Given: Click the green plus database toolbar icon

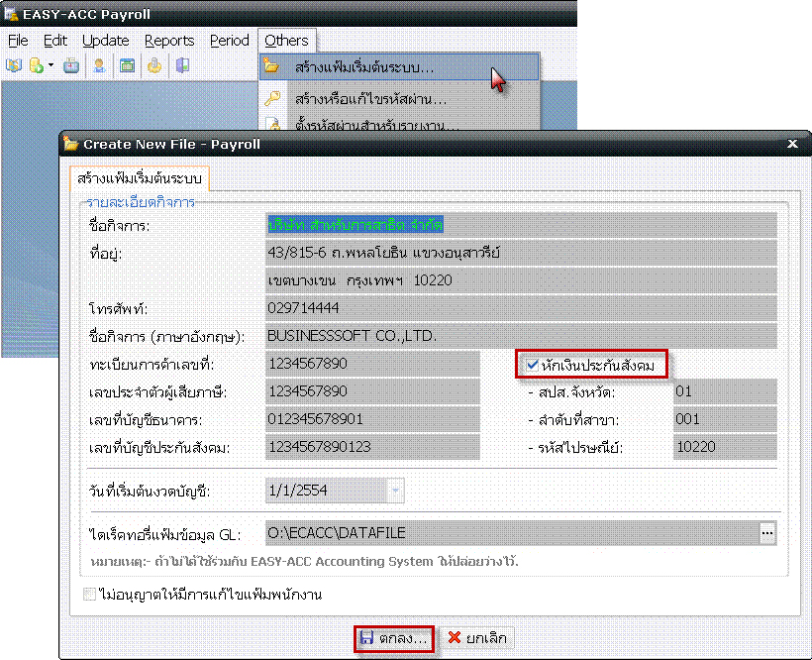Looking at the screenshot, I should point(36,66).
